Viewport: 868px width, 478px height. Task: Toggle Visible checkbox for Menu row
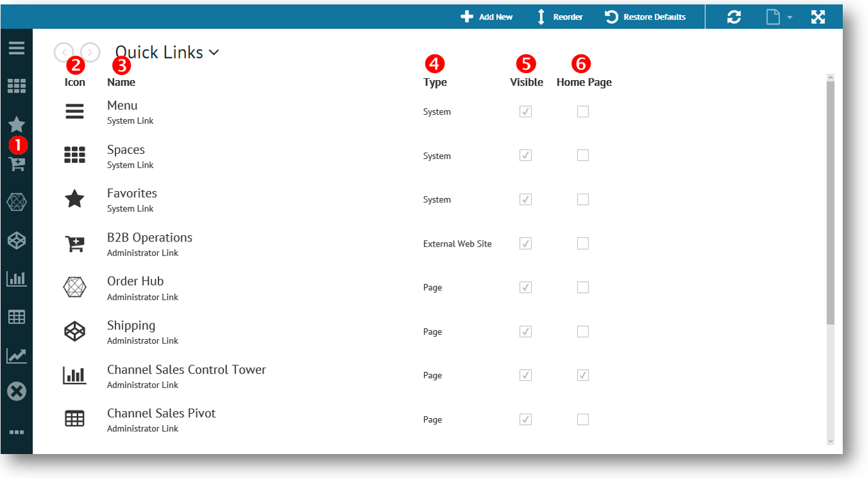525,112
